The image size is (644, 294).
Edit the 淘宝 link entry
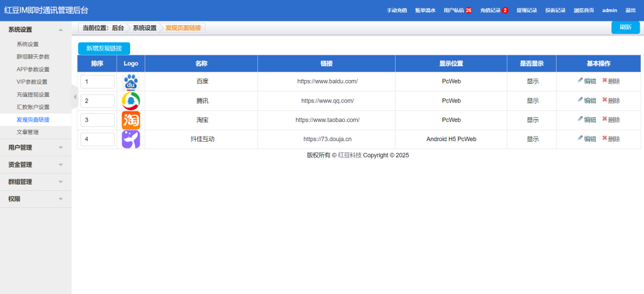587,120
